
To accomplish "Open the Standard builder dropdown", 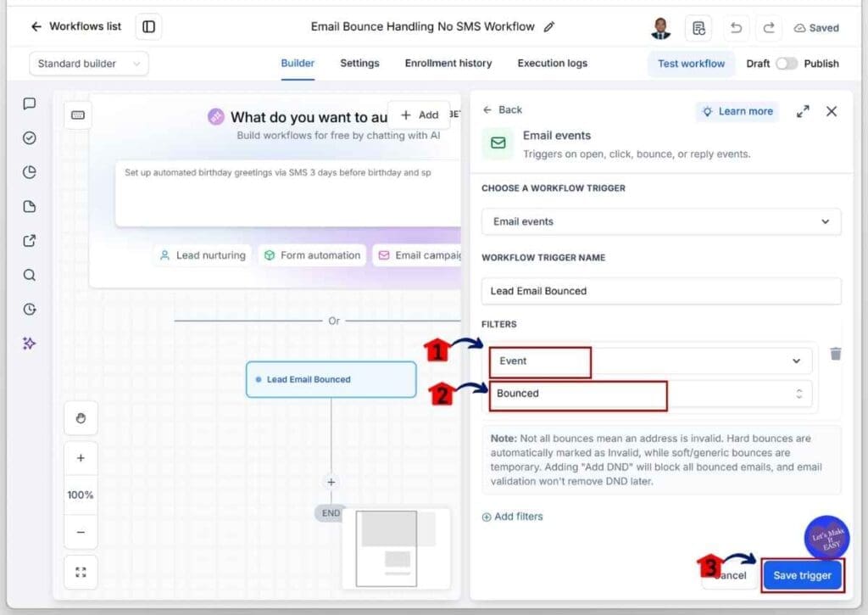I will [x=88, y=64].
